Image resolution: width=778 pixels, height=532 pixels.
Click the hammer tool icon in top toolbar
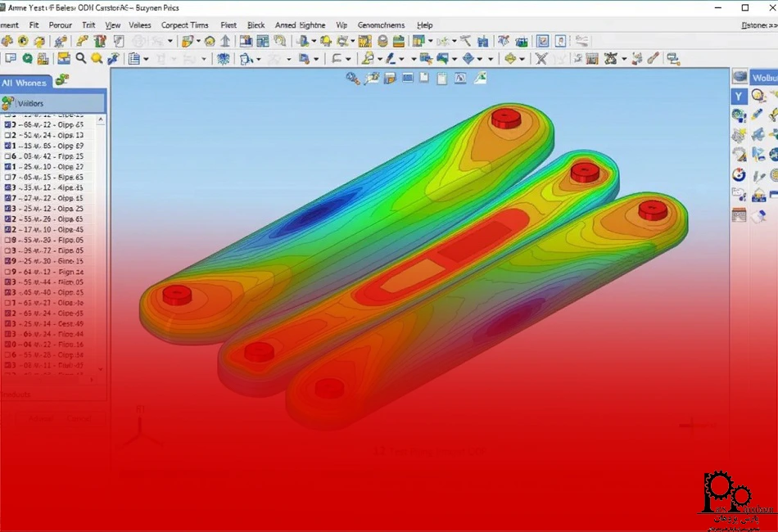(x=465, y=41)
